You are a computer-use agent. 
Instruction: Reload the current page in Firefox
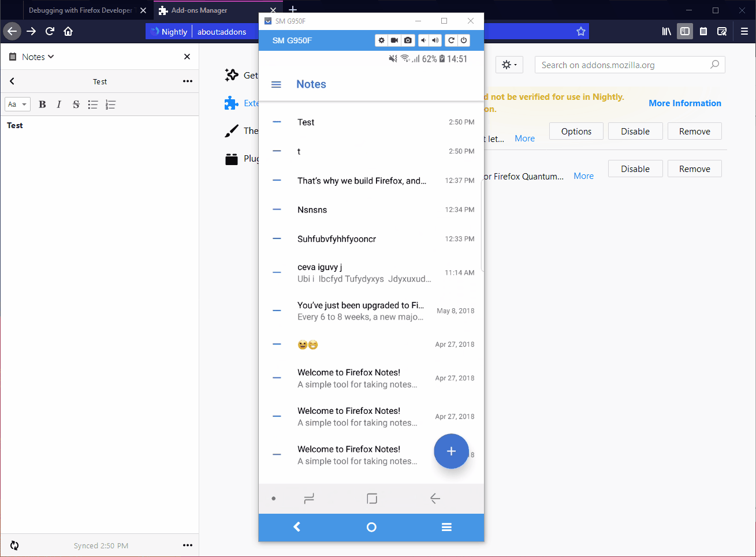50,31
